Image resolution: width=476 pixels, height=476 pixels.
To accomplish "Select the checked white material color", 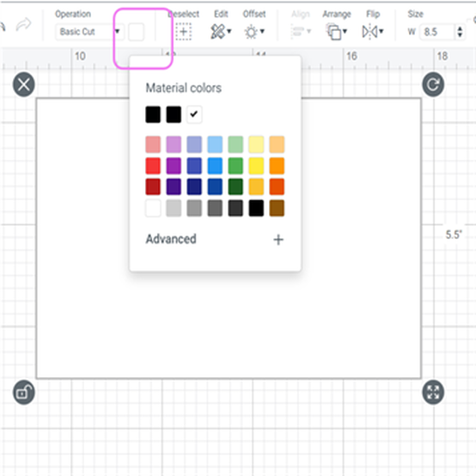I will 194,114.
